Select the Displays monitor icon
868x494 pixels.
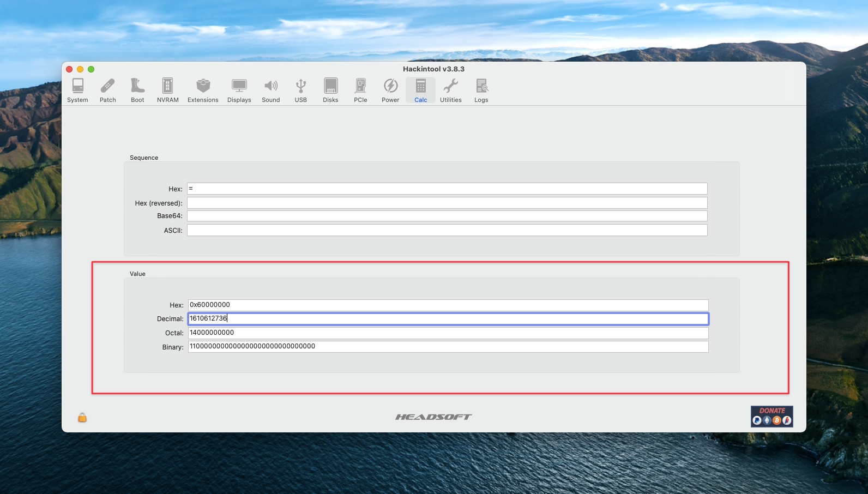pyautogui.click(x=239, y=90)
